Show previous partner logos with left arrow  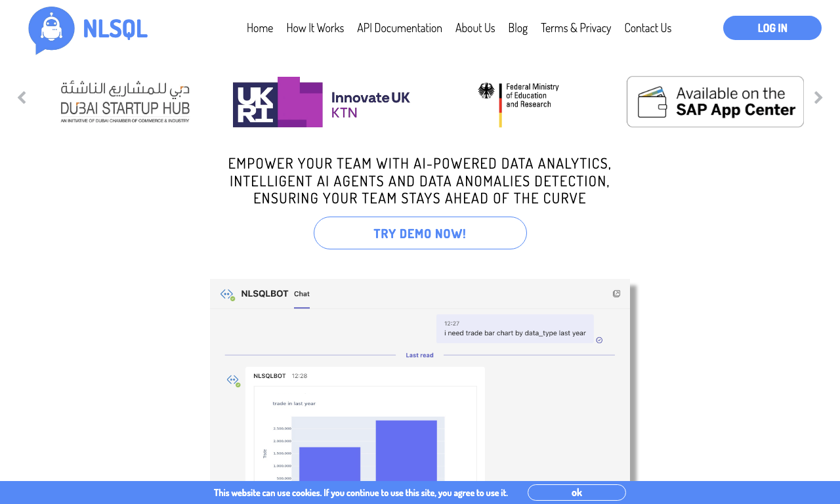tap(22, 98)
